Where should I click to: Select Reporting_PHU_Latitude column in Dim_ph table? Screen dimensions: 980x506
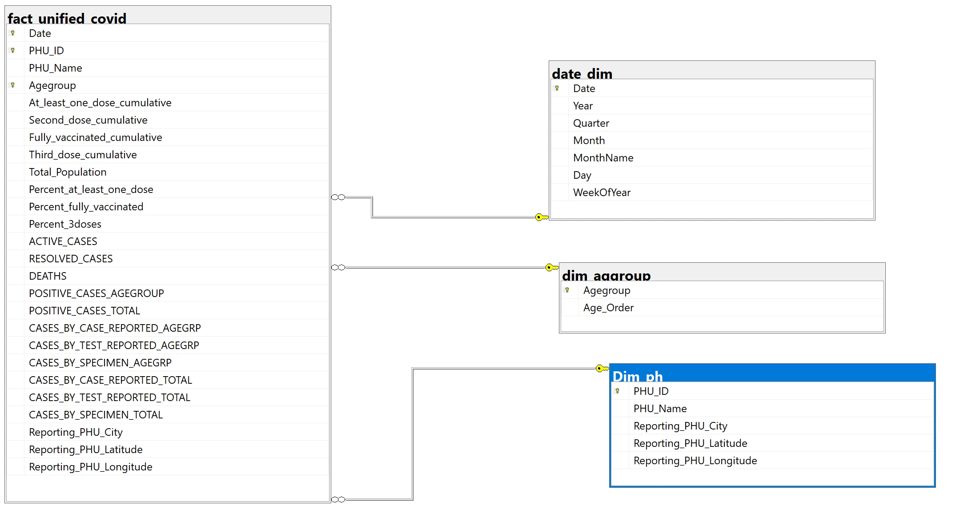coord(690,443)
